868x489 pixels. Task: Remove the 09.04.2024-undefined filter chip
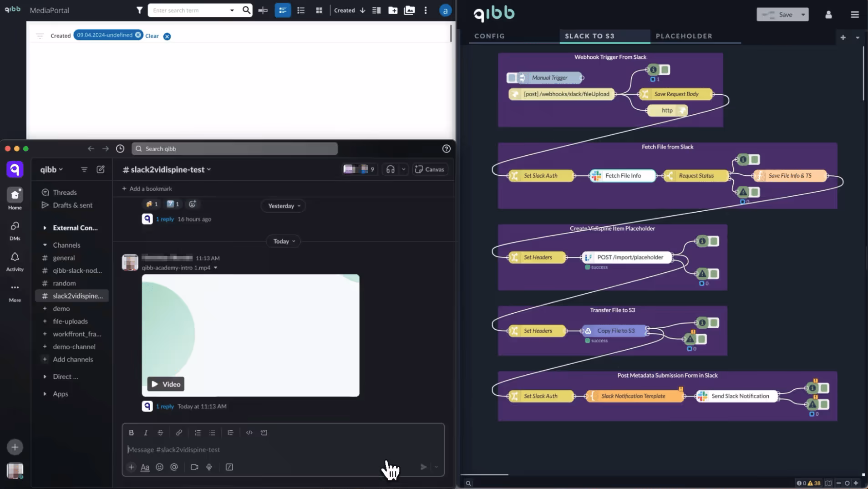click(x=138, y=35)
